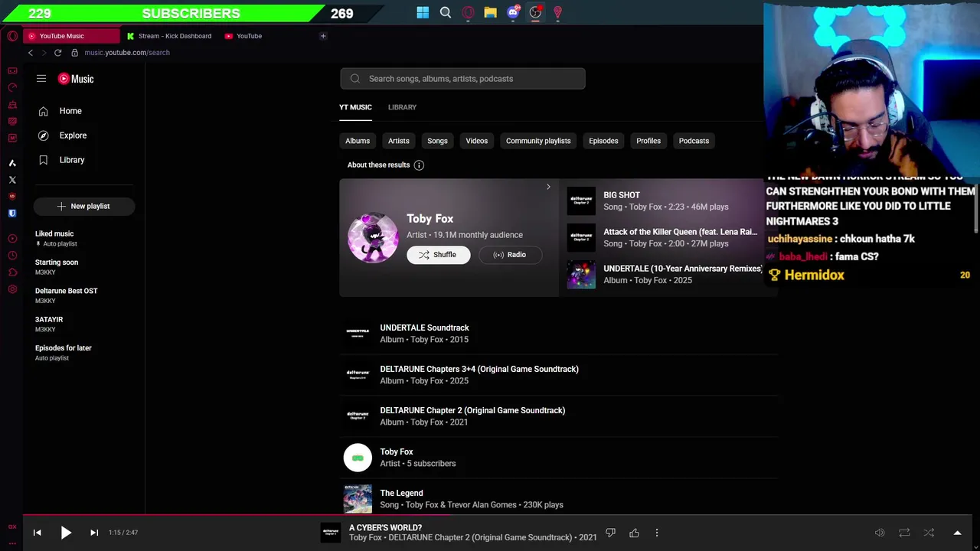Open the three-dot menu in the player bar

(656, 533)
